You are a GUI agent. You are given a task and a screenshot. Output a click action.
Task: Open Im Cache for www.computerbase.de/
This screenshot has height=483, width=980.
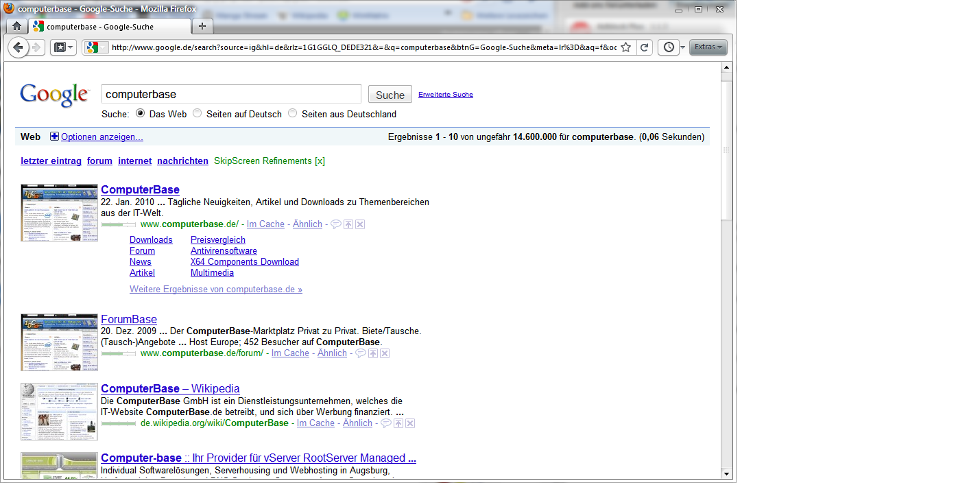(265, 224)
